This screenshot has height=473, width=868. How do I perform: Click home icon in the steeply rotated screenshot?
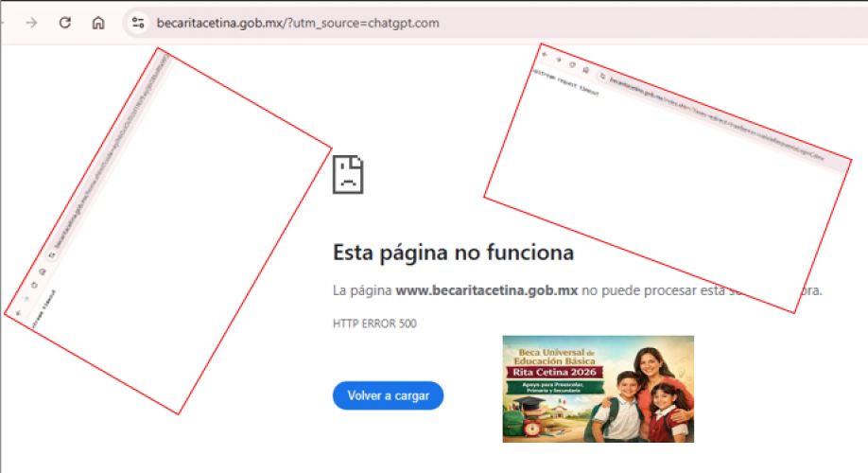[x=43, y=272]
